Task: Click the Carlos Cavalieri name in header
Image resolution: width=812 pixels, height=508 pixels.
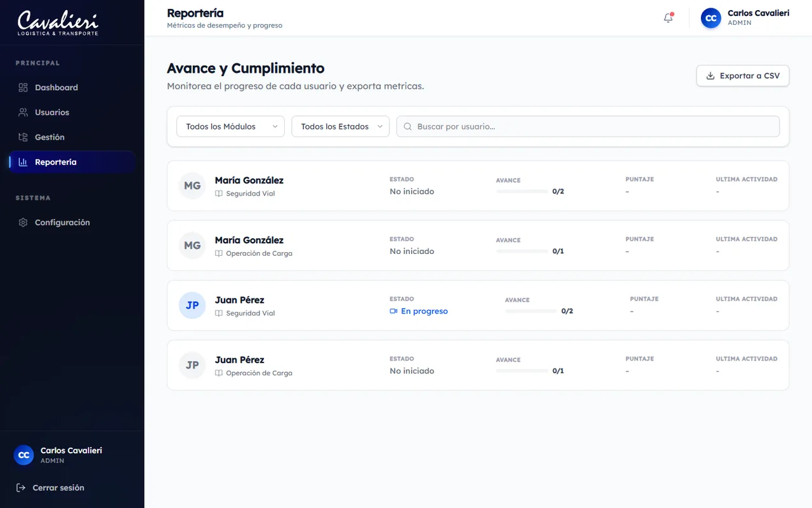Action: click(758, 13)
